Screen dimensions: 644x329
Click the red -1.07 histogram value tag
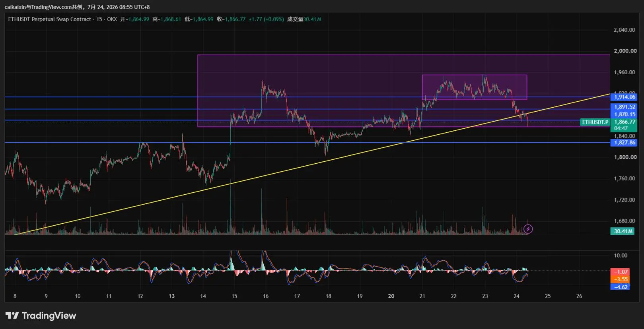tap(620, 272)
